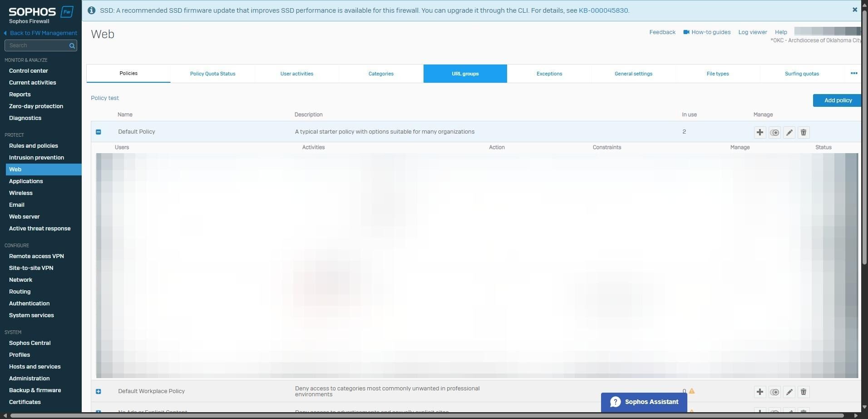Viewport: 868px width, 419px height.
Task: Open Sophos Central settings
Action: pos(30,343)
